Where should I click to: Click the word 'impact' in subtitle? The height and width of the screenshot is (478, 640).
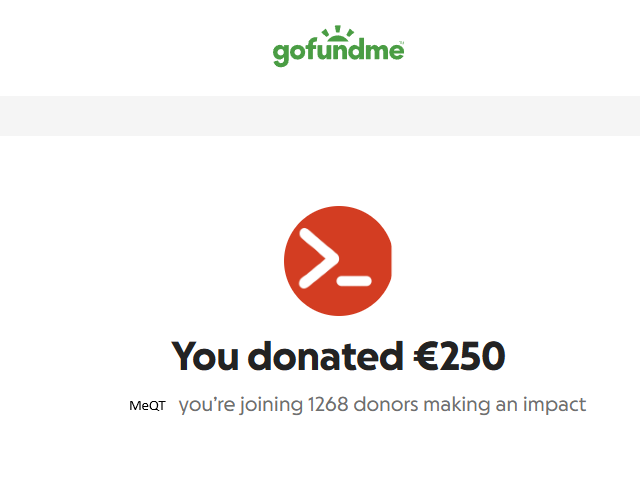[x=554, y=405]
